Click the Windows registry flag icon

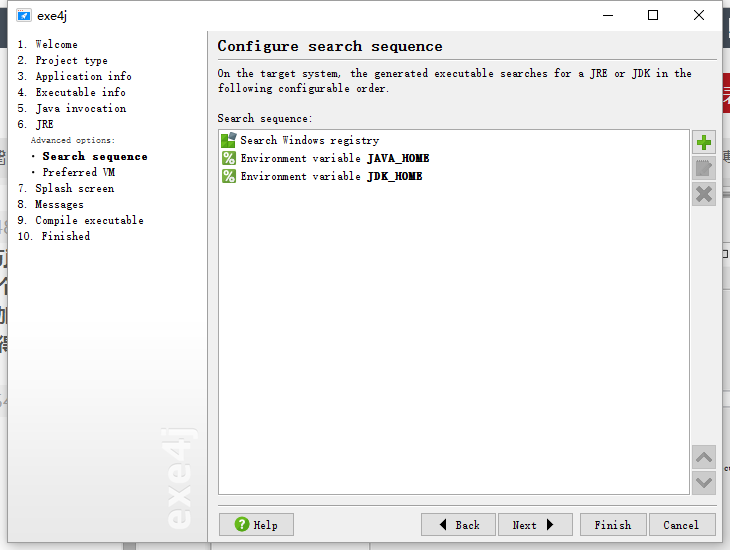click(x=229, y=140)
